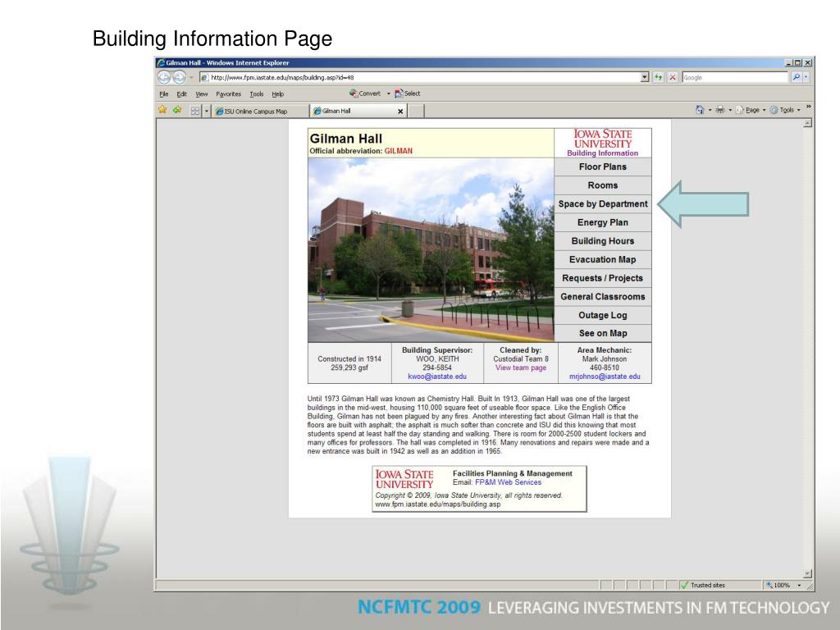Click into the address bar URL field

coord(423,77)
